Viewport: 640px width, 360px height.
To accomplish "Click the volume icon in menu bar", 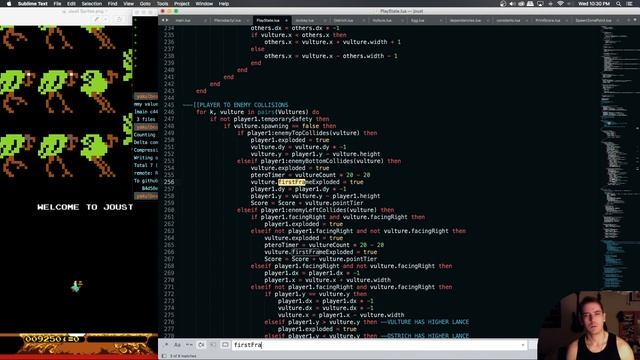I will click(512, 4).
